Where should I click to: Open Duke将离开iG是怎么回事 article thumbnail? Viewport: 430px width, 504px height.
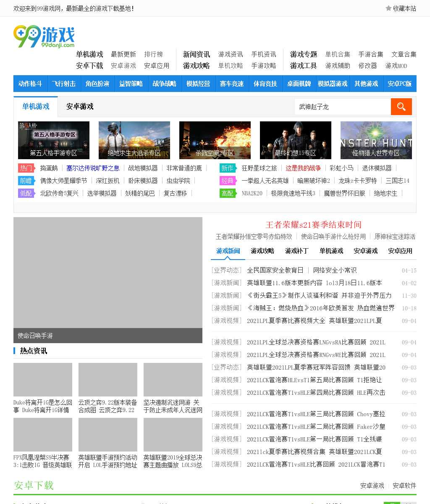click(x=43, y=379)
